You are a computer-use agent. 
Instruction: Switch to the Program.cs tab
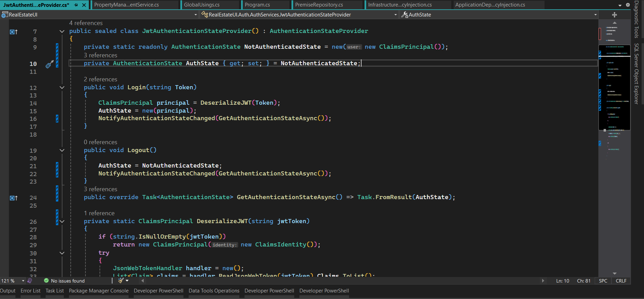coord(257,5)
